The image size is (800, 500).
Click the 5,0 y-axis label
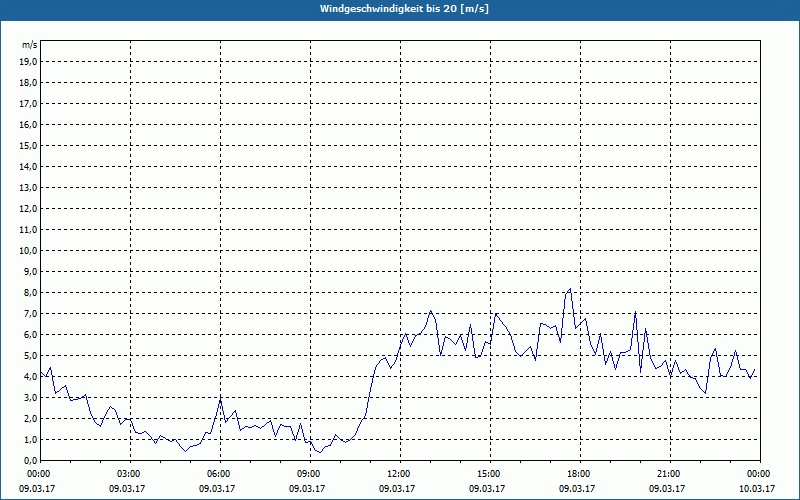30,356
